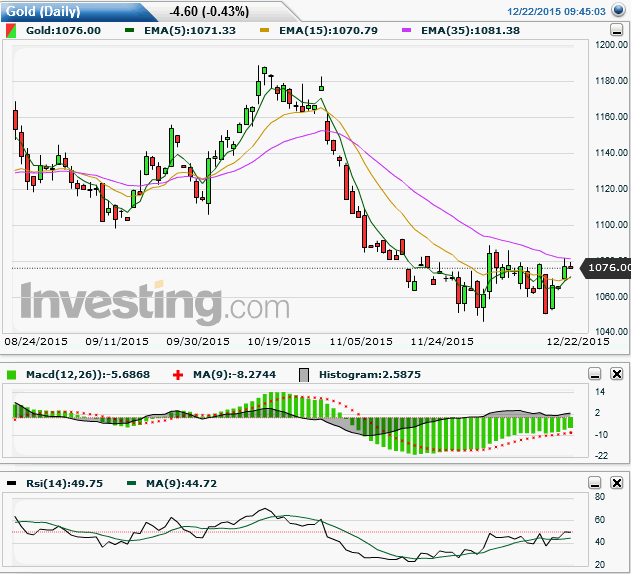Click the 12/22/2015 date axis label

578,342
